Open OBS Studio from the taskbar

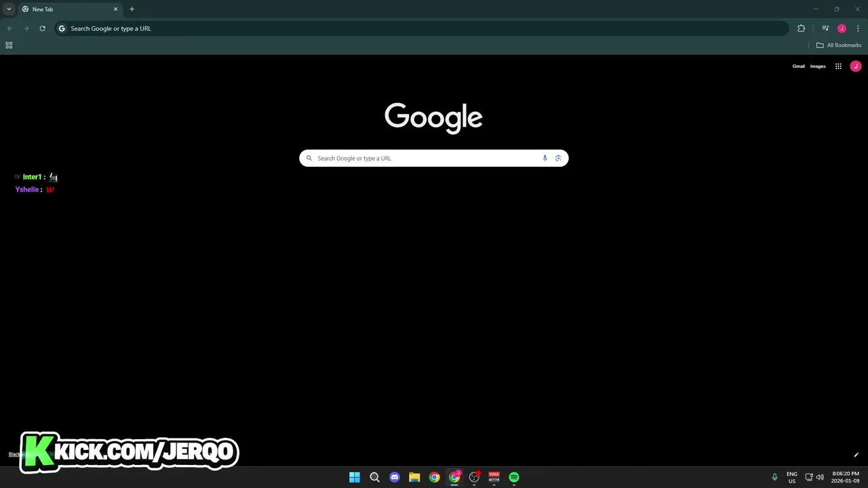[x=475, y=477]
